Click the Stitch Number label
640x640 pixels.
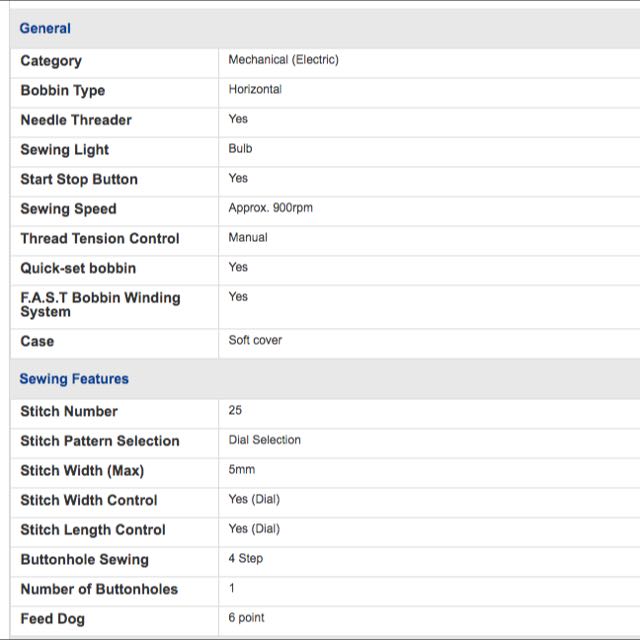69,411
